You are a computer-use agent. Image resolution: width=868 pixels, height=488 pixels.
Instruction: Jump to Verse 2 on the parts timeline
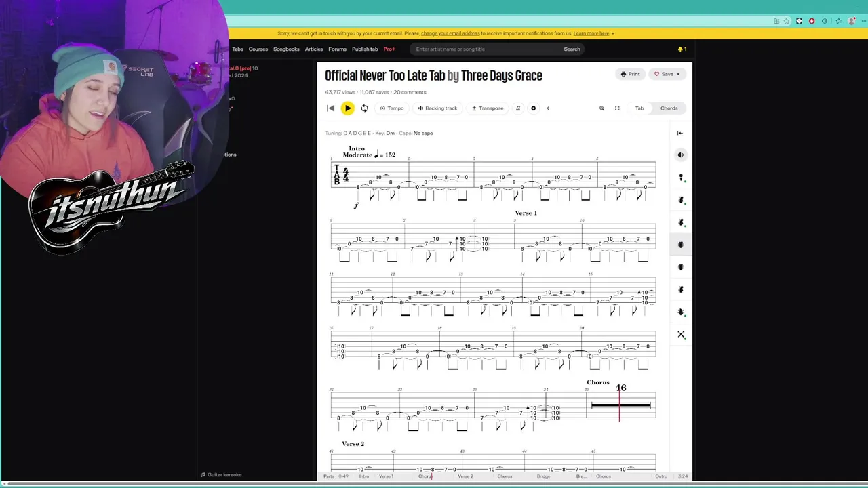tap(465, 476)
